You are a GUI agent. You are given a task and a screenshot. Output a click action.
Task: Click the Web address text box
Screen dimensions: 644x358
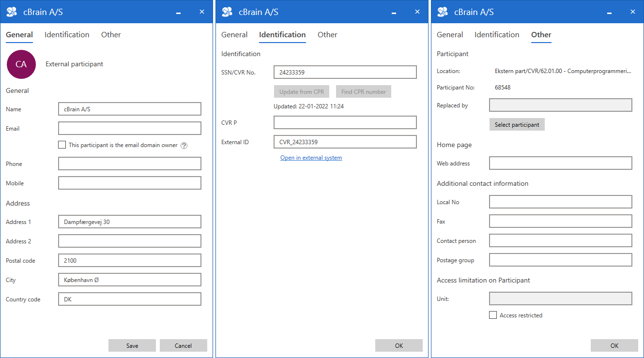(560, 163)
